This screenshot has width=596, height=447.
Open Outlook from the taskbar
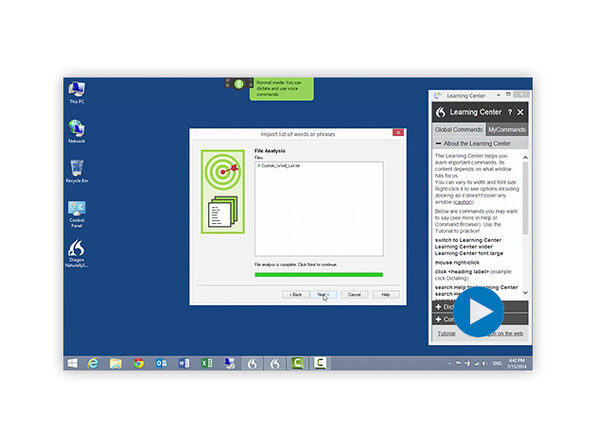click(x=161, y=363)
